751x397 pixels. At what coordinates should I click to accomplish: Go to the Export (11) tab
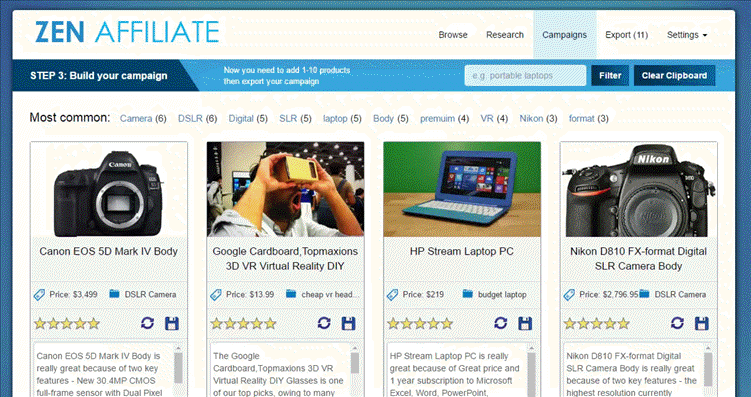[626, 34]
